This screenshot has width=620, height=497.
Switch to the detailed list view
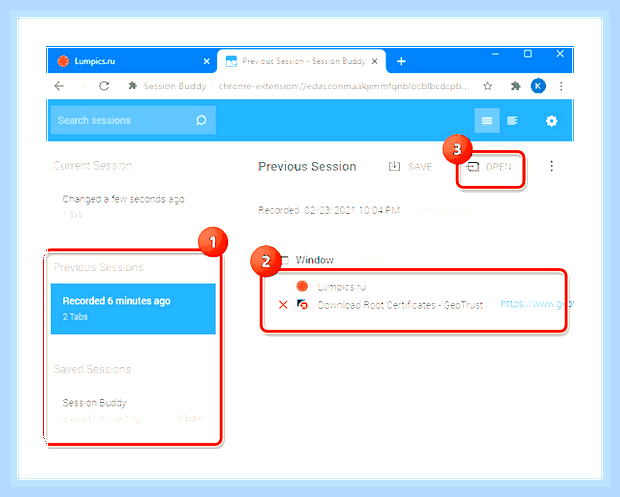pyautogui.click(x=512, y=121)
